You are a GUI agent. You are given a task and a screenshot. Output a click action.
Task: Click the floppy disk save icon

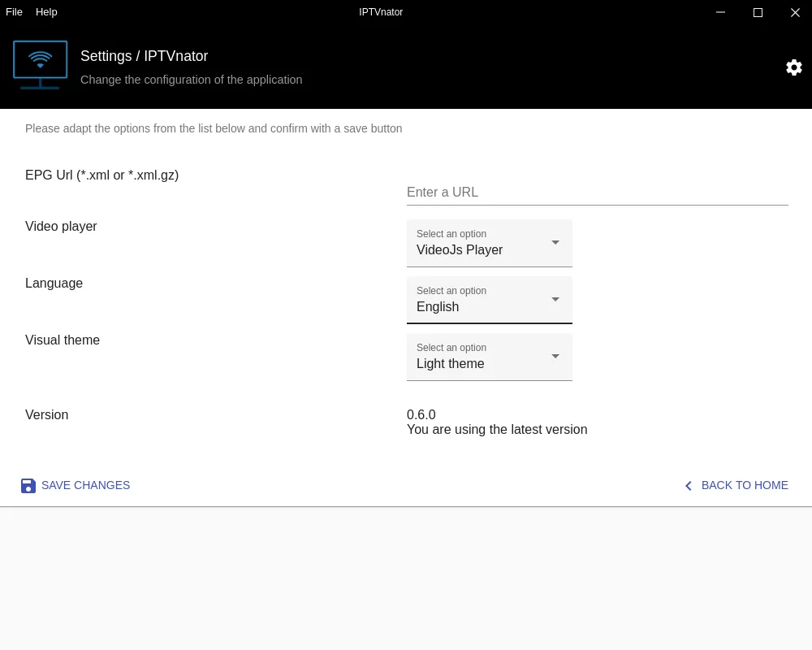(28, 485)
